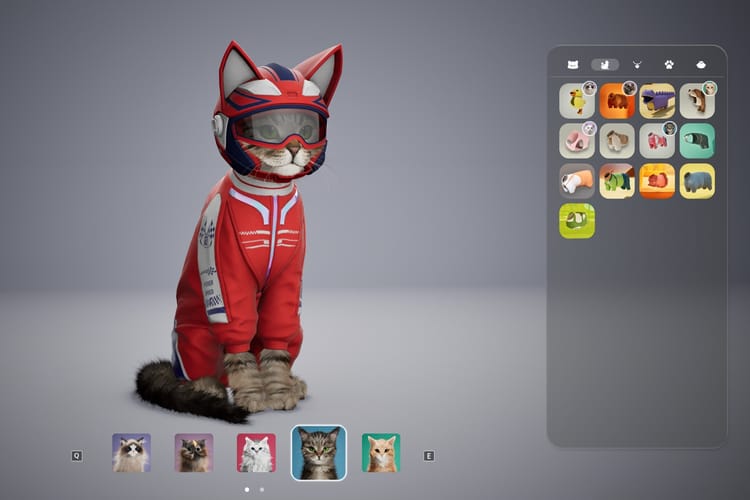The image size is (750, 500).
Task: Pick the green outfit on lime tile
Action: (577, 221)
